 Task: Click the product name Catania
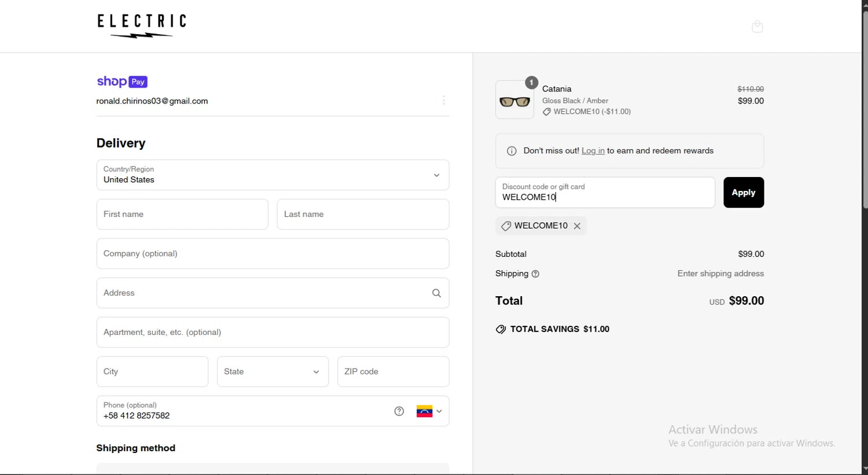click(x=557, y=89)
